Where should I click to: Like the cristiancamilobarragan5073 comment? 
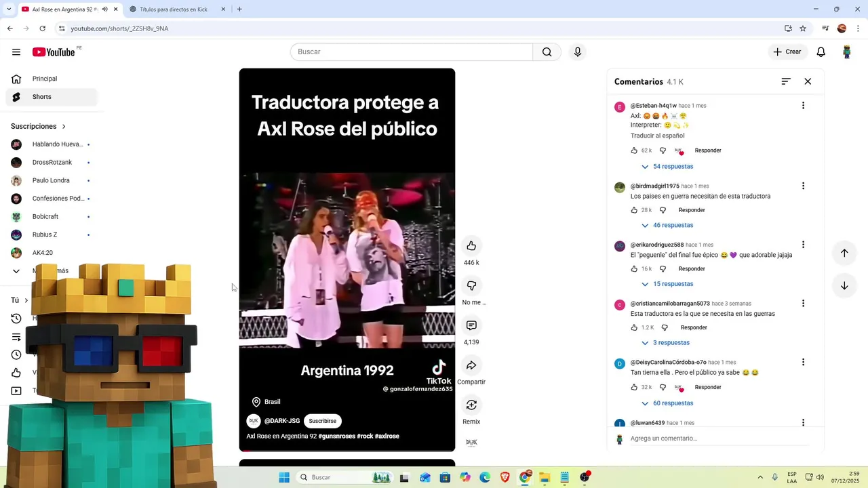coord(634,327)
